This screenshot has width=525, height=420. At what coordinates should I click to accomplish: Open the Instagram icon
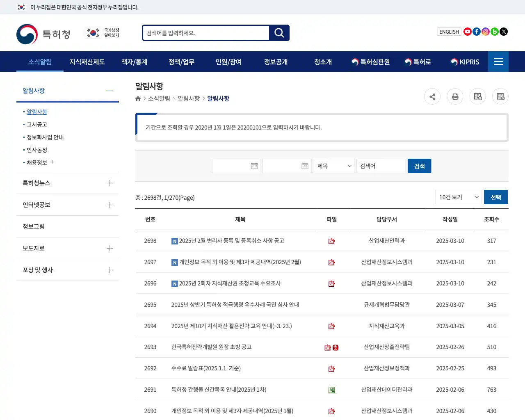[486, 32]
